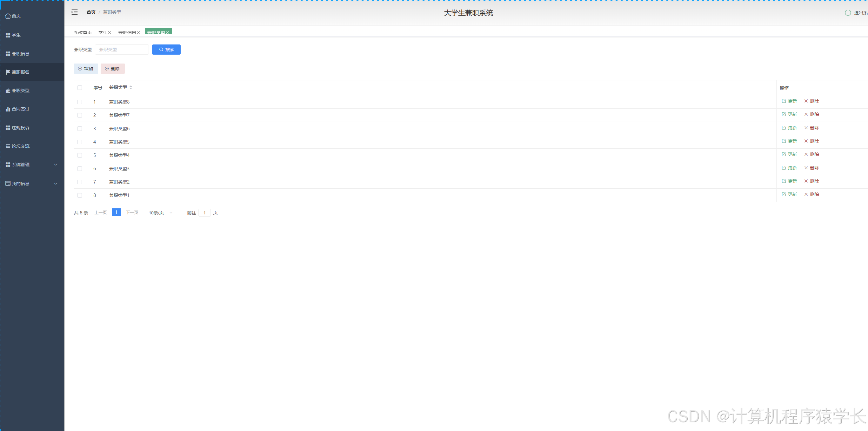
Task: Expand the 我的信息 sidebar submenu
Action: [x=32, y=184]
